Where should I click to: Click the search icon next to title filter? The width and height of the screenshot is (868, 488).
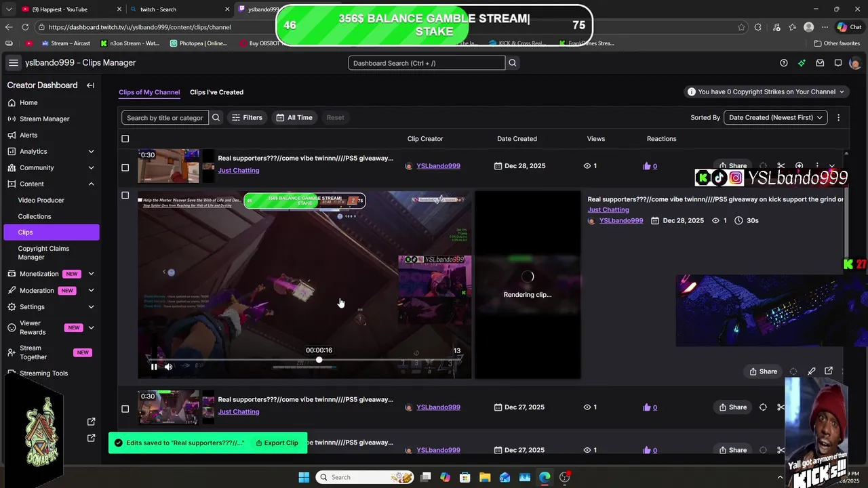point(216,117)
